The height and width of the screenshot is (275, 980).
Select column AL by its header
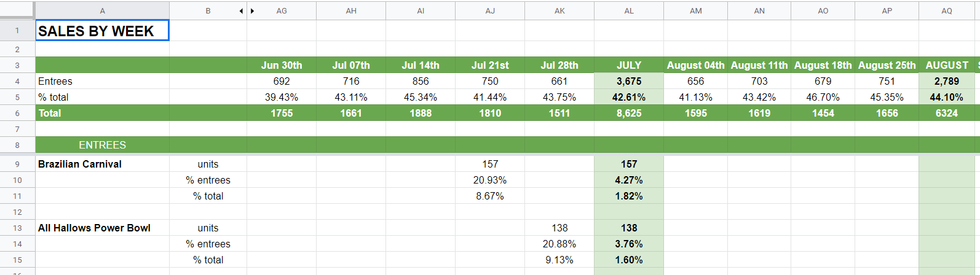click(x=629, y=11)
